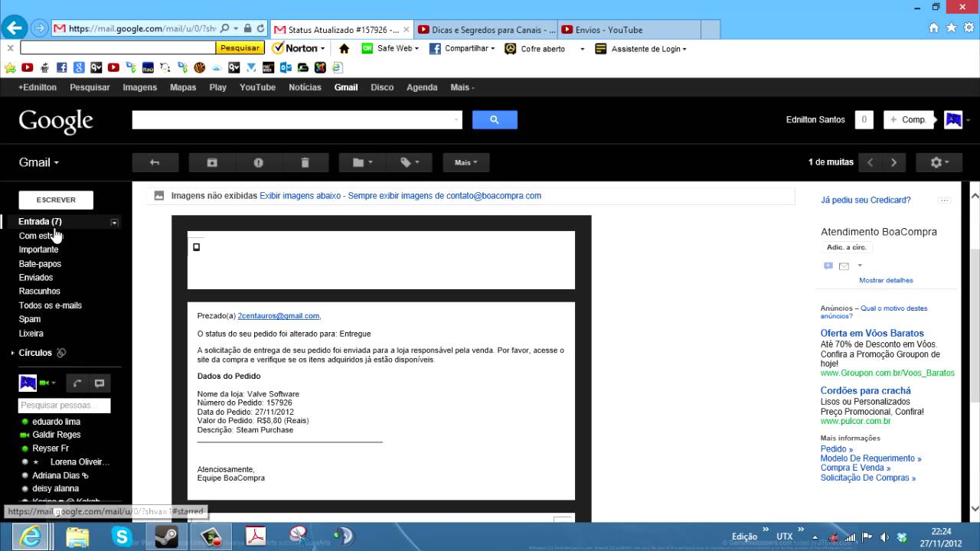Open chat with Galdir Reges
The image size is (980, 551).
(x=56, y=435)
